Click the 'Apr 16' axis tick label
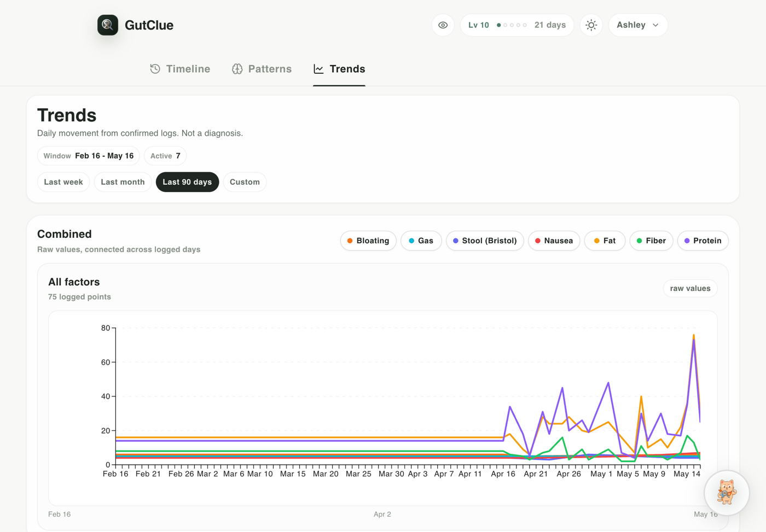The height and width of the screenshot is (532, 766). (x=503, y=474)
